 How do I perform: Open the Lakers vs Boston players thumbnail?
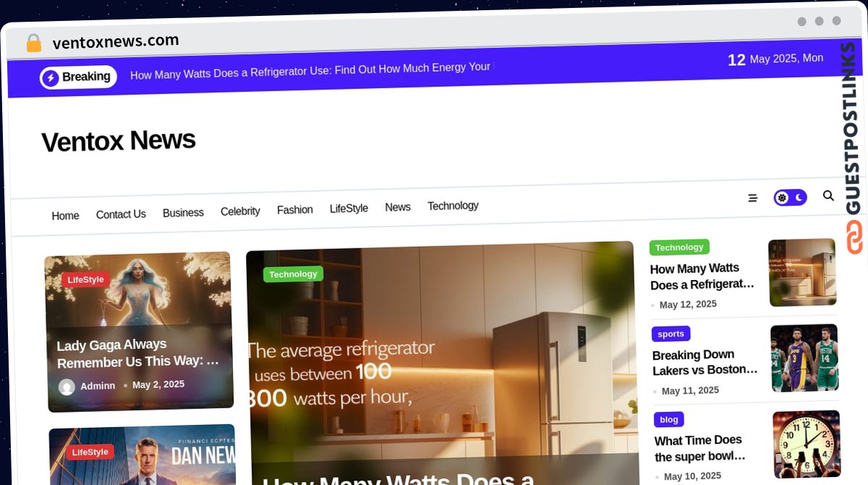pyautogui.click(x=804, y=358)
